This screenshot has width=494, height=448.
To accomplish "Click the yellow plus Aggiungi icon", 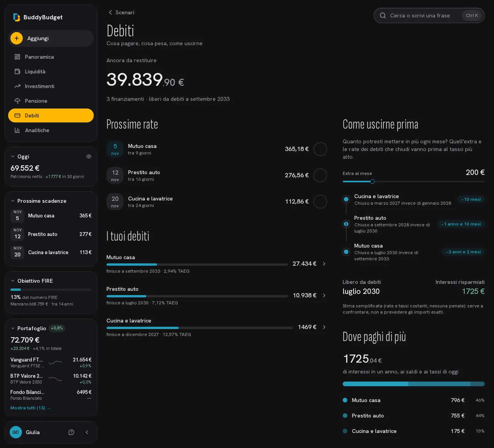I will click(17, 38).
